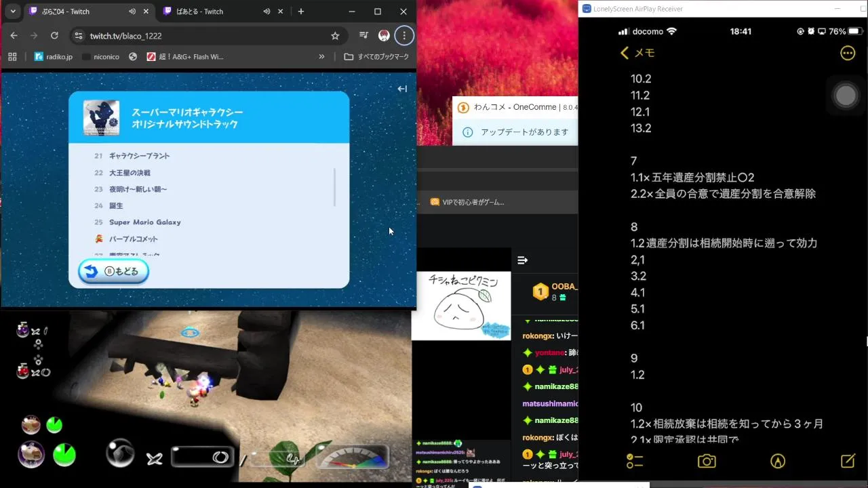Open the 超！A&G+ Flash bookmark

coord(185,57)
